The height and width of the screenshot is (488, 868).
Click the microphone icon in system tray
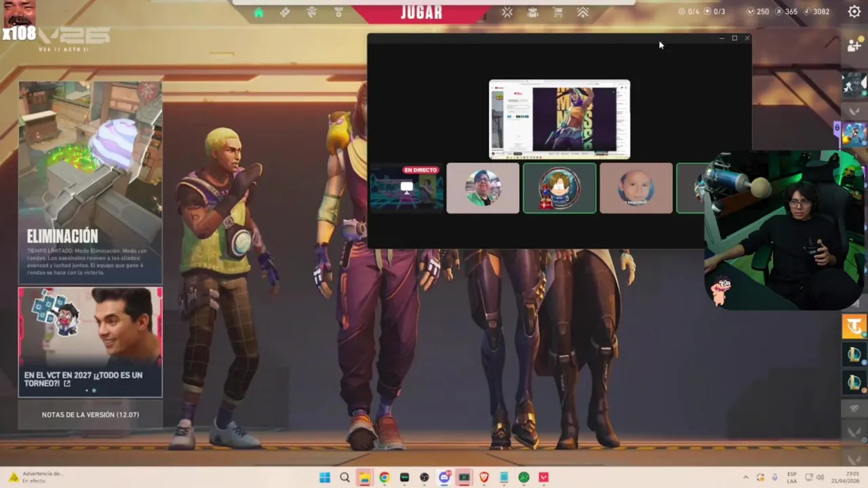(775, 477)
